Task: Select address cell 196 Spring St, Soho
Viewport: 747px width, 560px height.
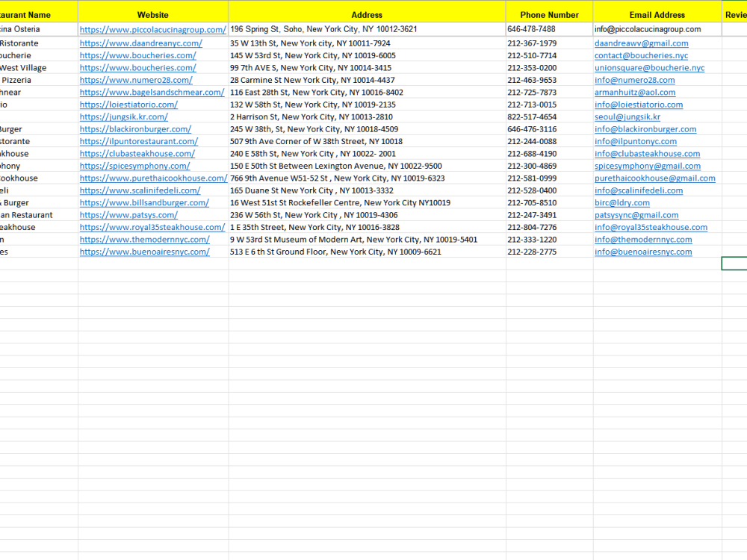Action: [367, 29]
